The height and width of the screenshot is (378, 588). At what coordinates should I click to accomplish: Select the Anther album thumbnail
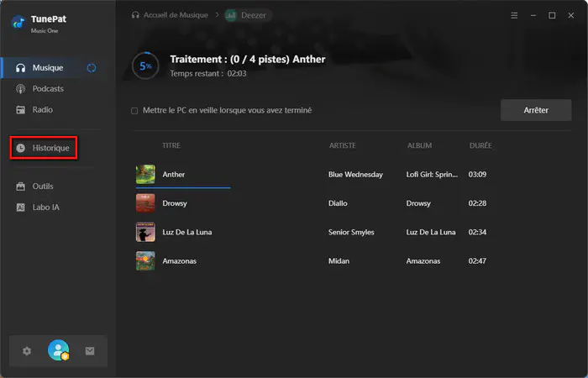[x=145, y=175]
